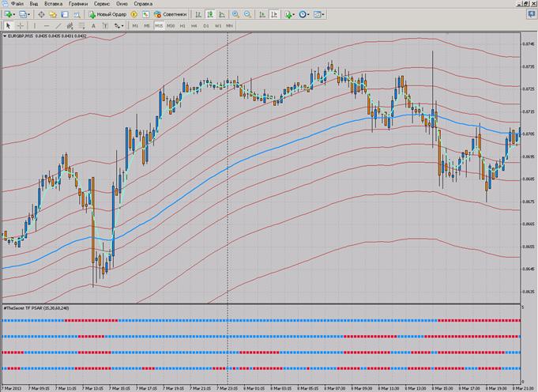Click the New chart green plus icon
Image resolution: width=538 pixels, height=392 pixels.
coord(8,14)
